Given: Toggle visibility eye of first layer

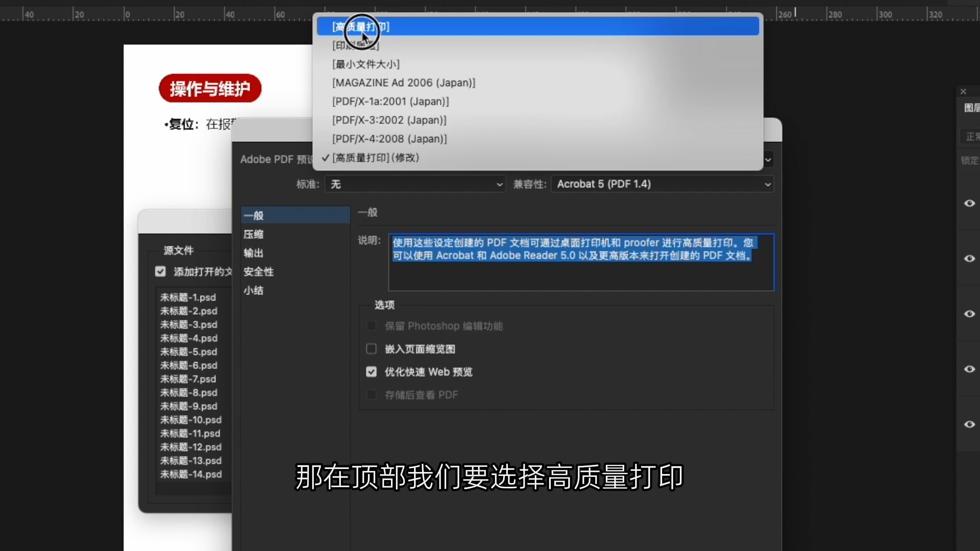Looking at the screenshot, I should click(969, 204).
